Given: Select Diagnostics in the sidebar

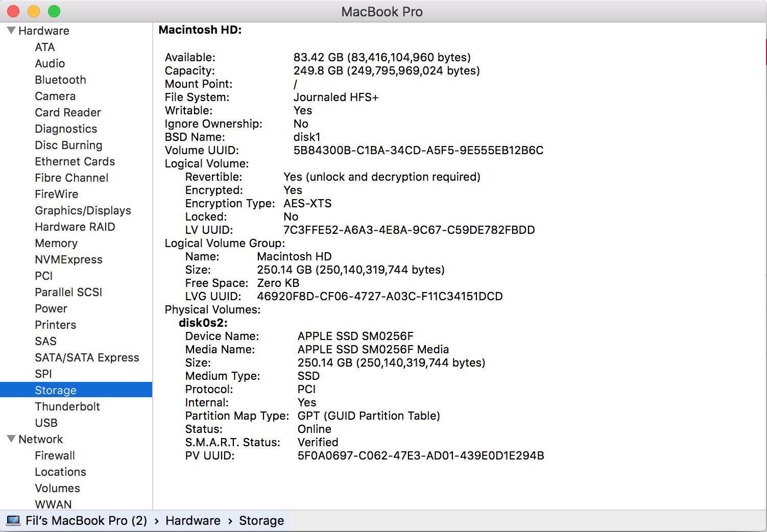Looking at the screenshot, I should click(x=66, y=129).
